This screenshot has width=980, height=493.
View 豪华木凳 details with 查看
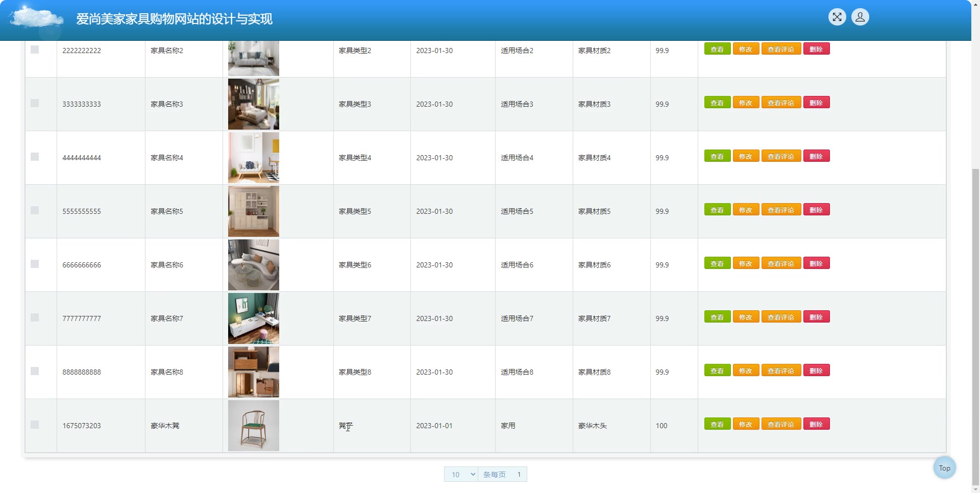[717, 424]
